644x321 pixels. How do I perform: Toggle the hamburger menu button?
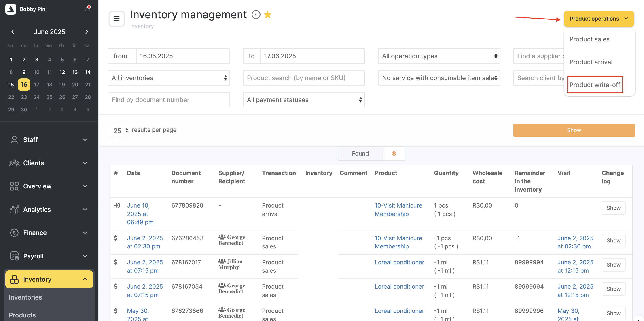tap(117, 19)
